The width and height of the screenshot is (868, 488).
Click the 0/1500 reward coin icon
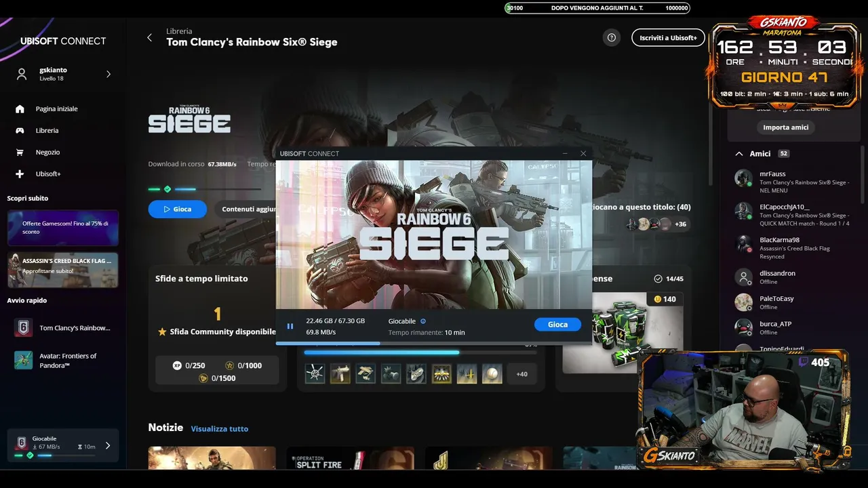click(x=203, y=378)
